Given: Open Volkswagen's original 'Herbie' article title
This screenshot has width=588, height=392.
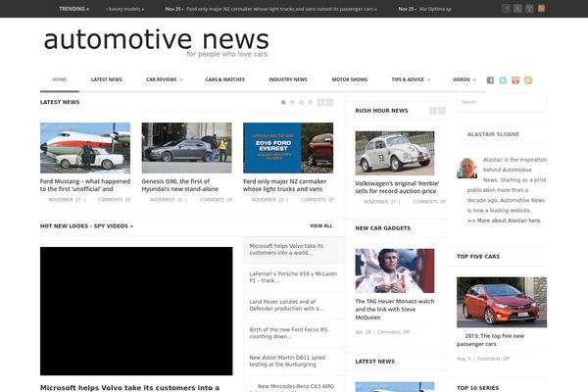Looking at the screenshot, I should [397, 187].
